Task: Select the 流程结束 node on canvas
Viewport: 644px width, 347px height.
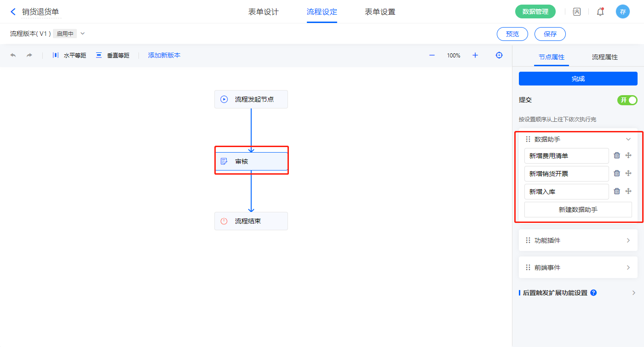Action: coord(251,221)
